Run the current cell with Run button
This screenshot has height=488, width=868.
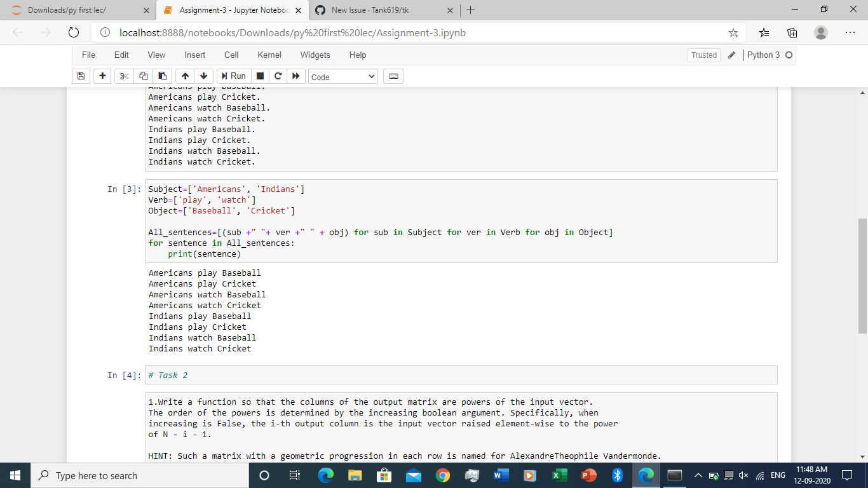[233, 76]
